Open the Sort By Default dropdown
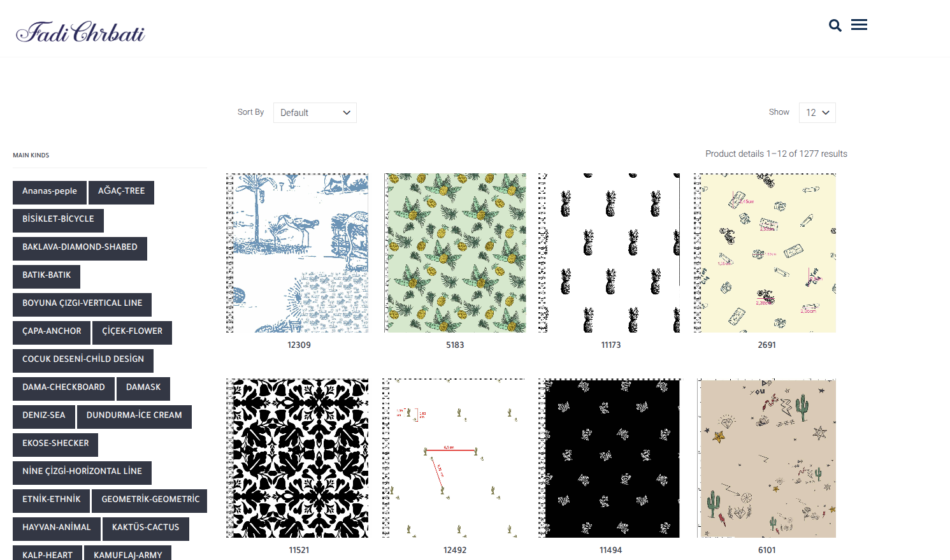Screen dimensions: 950x560 tap(315, 113)
